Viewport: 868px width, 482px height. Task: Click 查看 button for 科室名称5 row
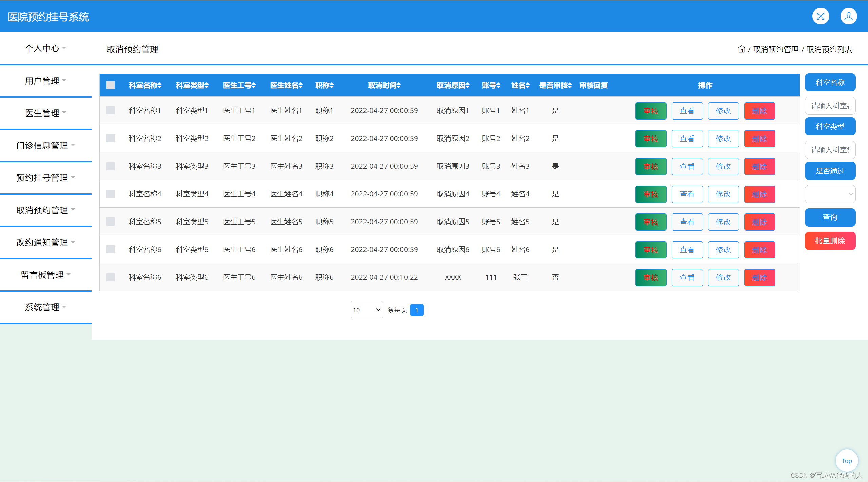pos(687,222)
